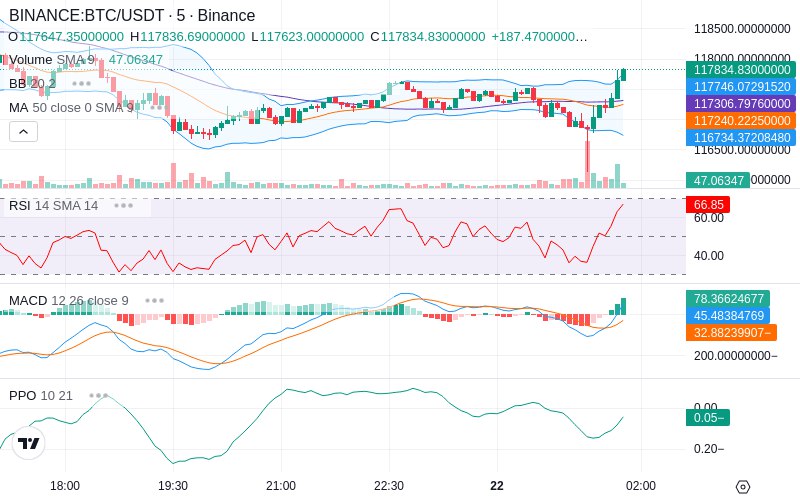The height and width of the screenshot is (500, 800).
Task: Click MACD signal label 32.88239907
Action: point(732,333)
